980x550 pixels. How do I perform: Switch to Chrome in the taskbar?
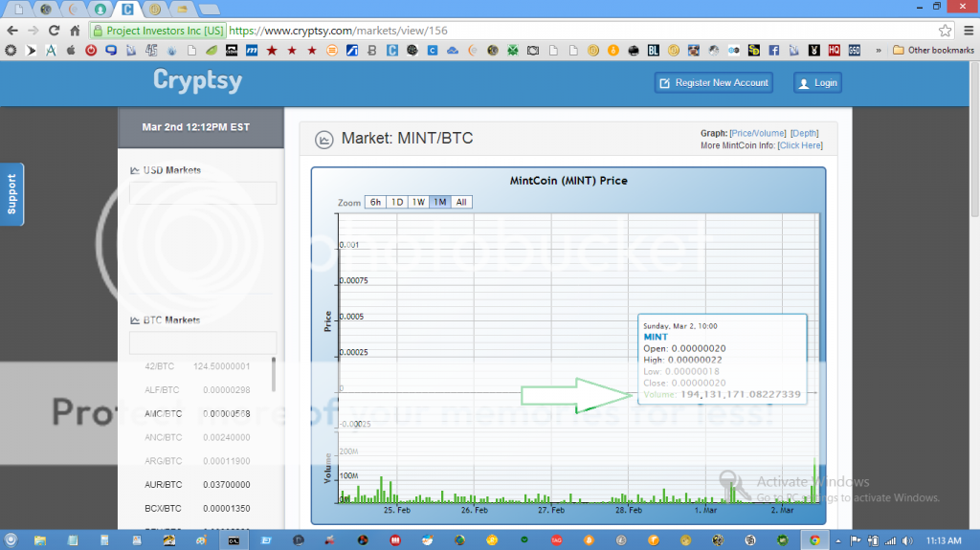(814, 540)
